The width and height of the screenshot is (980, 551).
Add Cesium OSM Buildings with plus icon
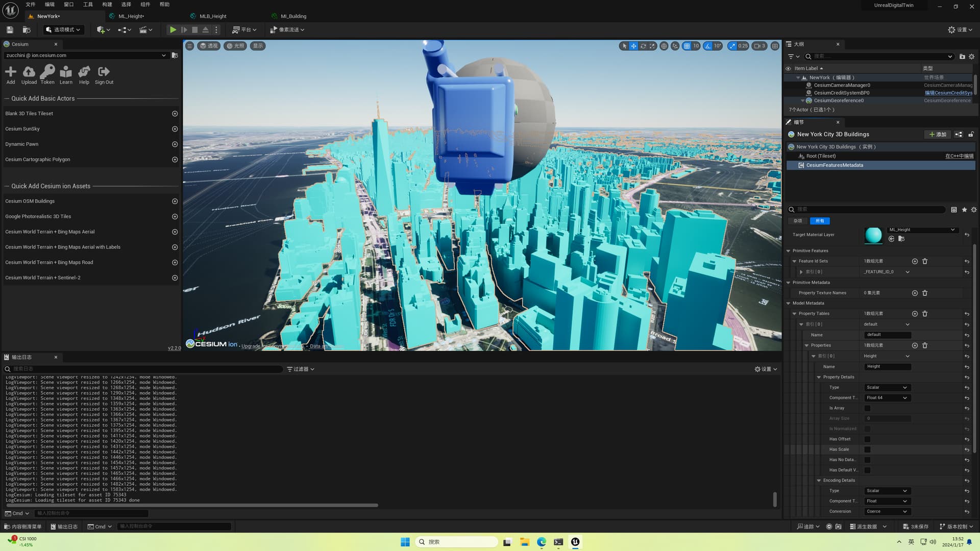(175, 202)
